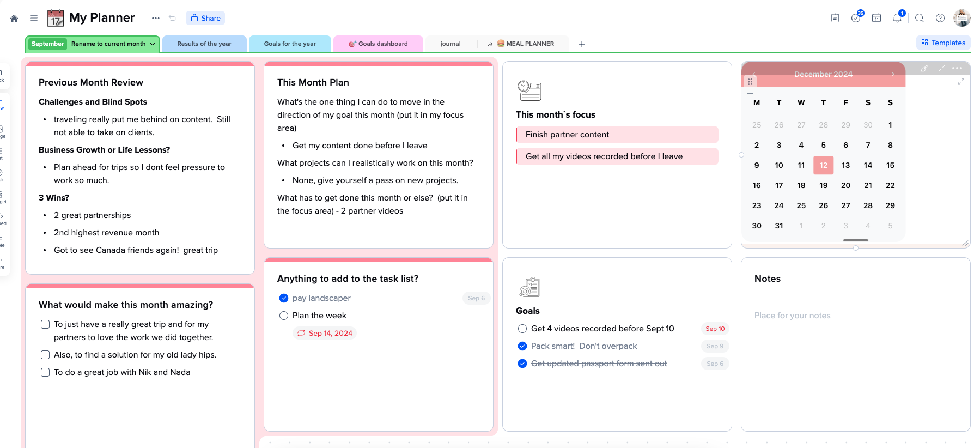Open the notifications bell

coord(897,18)
